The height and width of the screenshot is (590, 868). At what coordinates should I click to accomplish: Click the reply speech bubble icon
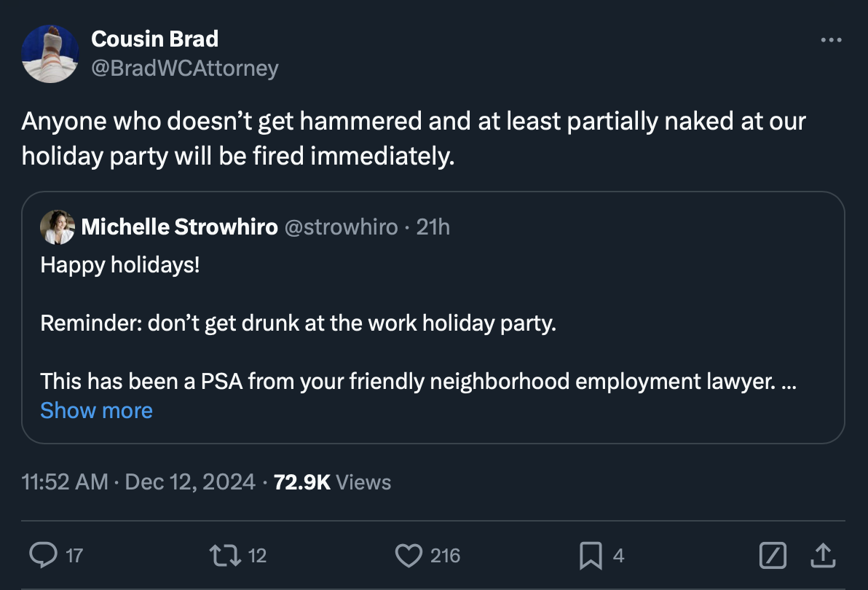tap(43, 556)
